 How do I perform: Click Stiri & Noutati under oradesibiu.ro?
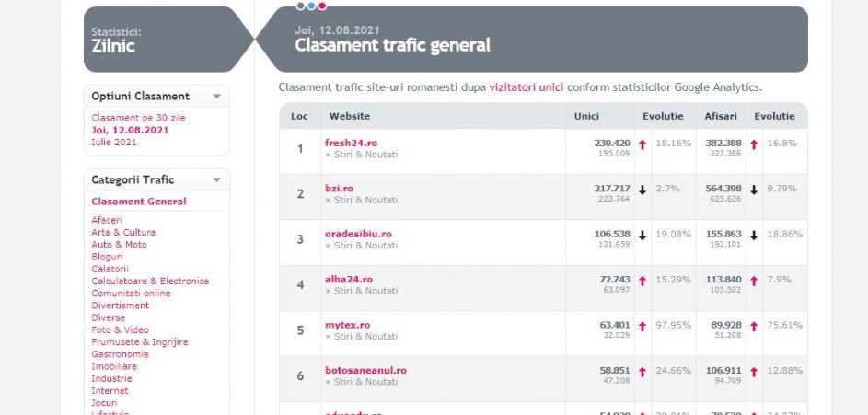point(365,245)
